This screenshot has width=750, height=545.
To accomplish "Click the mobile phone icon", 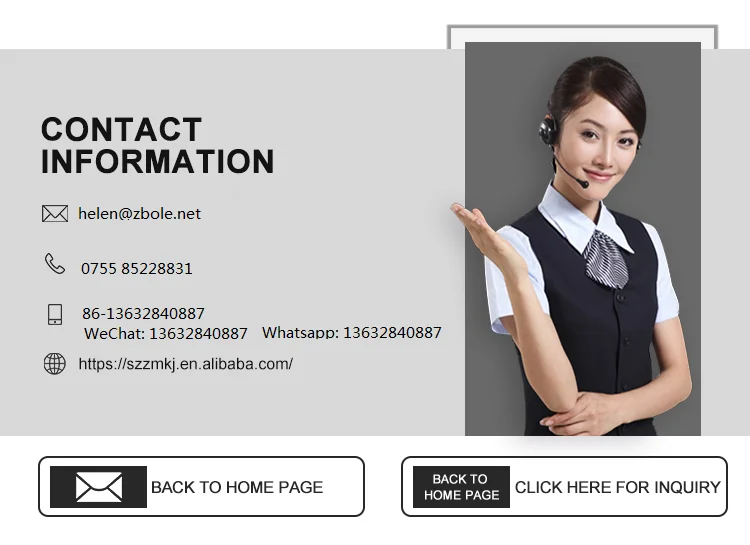I will click(55, 314).
